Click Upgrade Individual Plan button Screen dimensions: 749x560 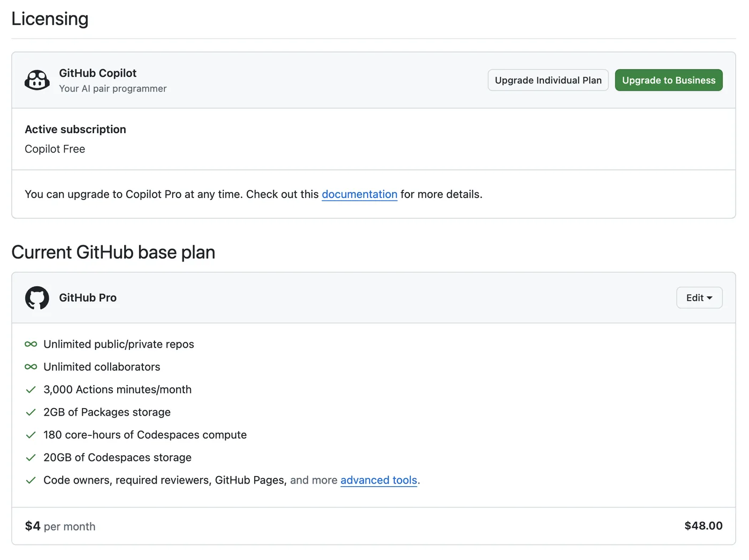[548, 80]
